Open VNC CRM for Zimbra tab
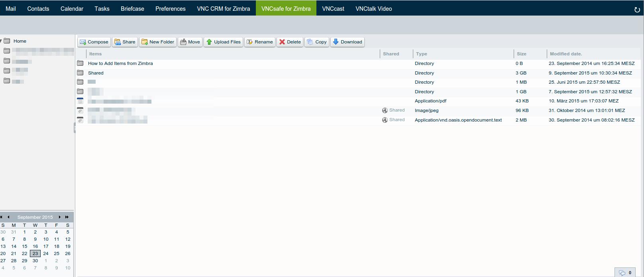The width and height of the screenshot is (644, 277). point(224,8)
